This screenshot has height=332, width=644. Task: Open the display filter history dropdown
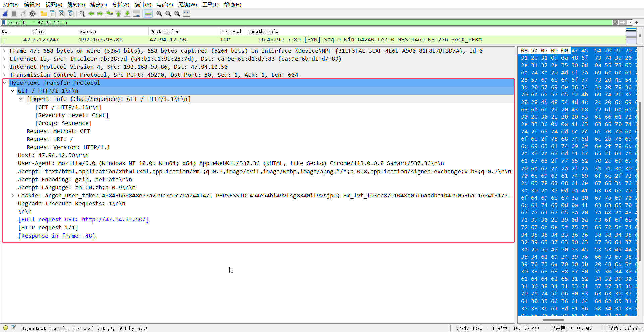click(631, 23)
